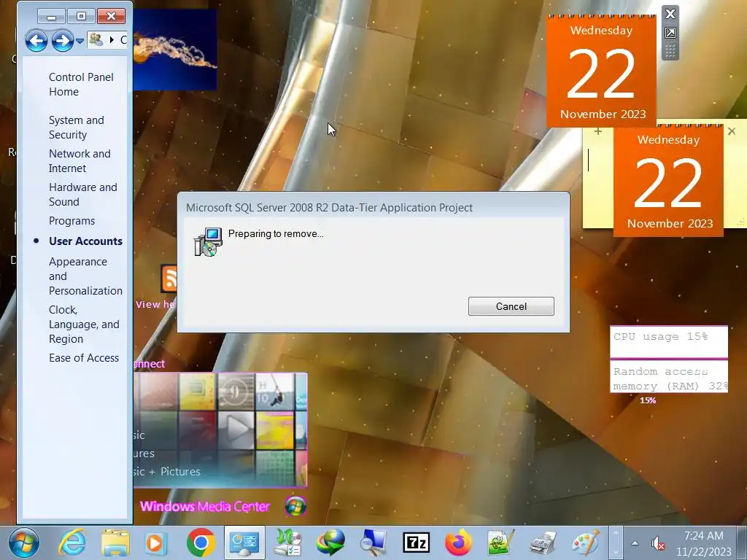Image resolution: width=747 pixels, height=560 pixels.
Task: Go back in Control Panel window
Action: click(x=36, y=41)
